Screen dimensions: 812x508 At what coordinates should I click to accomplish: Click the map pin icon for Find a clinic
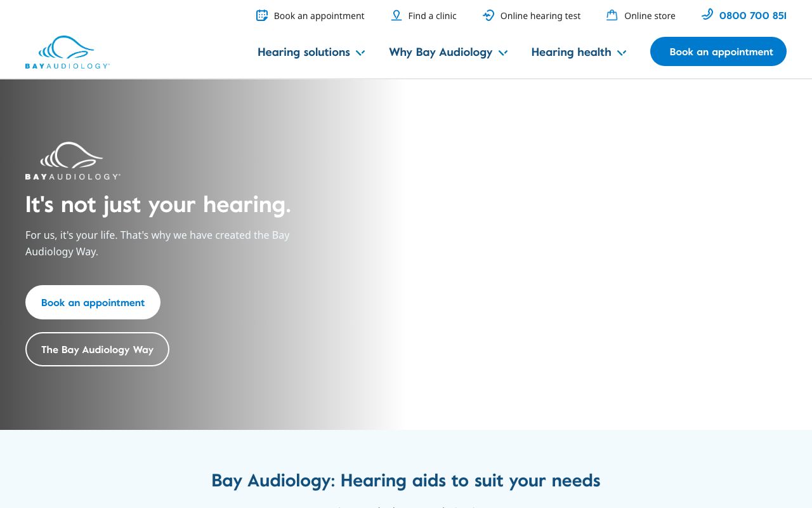coord(396,15)
